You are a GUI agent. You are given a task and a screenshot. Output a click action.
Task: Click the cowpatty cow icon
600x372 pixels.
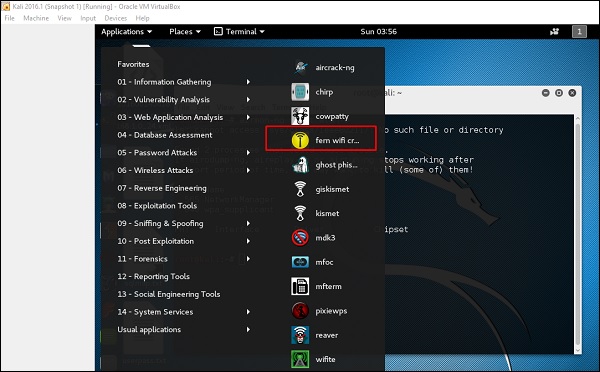pyautogui.click(x=300, y=116)
